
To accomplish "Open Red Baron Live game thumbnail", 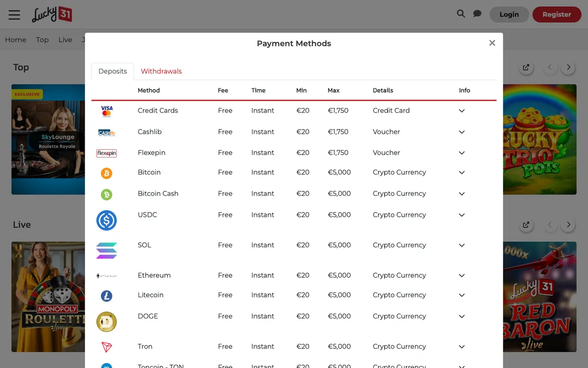I will (539, 297).
